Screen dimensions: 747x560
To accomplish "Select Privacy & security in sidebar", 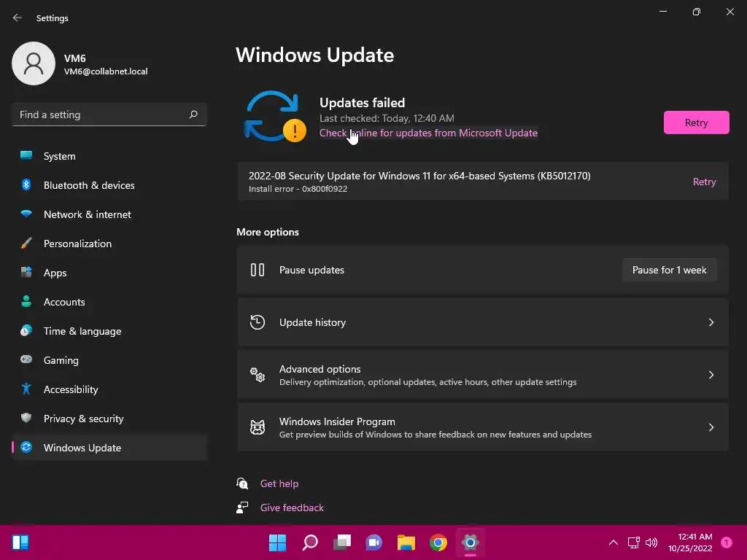I will point(109,419).
